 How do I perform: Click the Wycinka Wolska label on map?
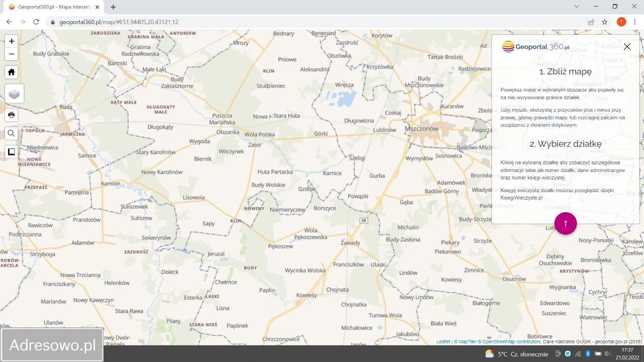pyautogui.click(x=305, y=270)
